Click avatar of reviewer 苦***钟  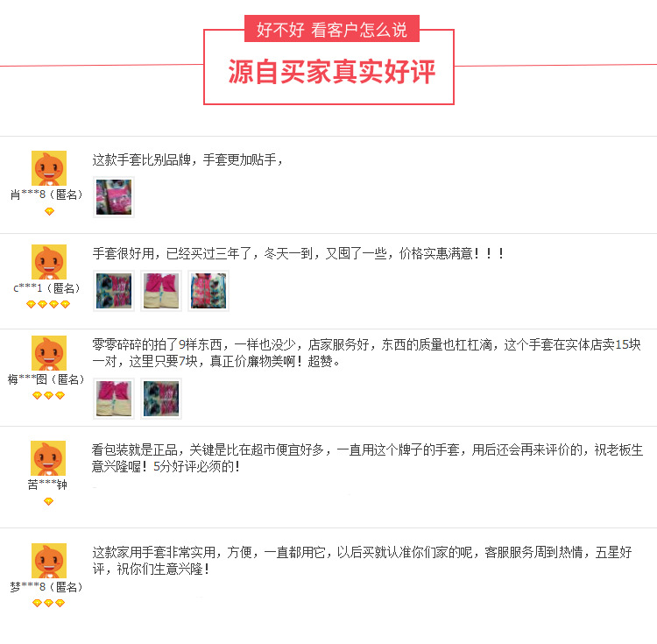coord(48,458)
